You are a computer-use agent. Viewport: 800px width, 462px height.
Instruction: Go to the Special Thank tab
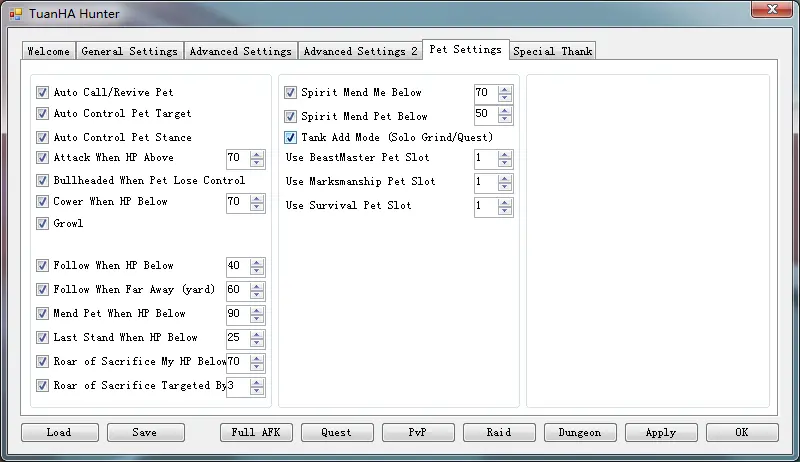(x=553, y=51)
